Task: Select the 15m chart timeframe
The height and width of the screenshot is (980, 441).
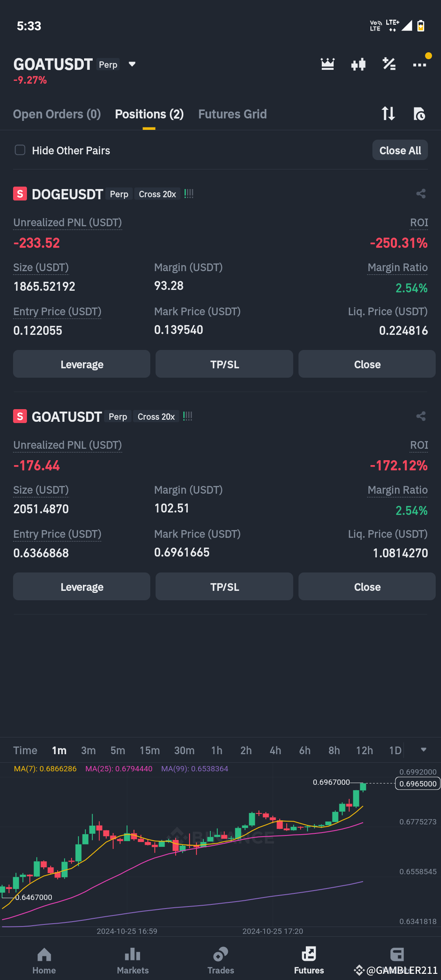Action: click(x=149, y=750)
